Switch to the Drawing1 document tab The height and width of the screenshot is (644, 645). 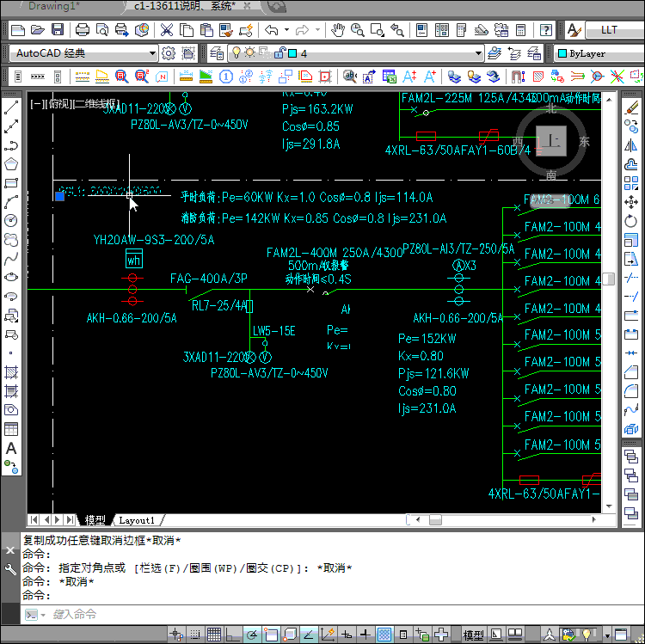[x=53, y=6]
